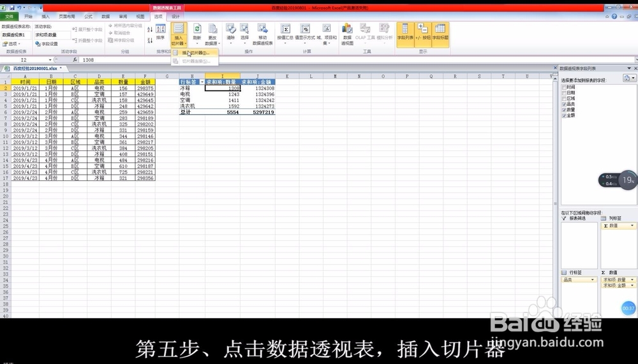Uncheck the 数量 field checkbox
The width and height of the screenshot is (638, 364).
point(564,110)
